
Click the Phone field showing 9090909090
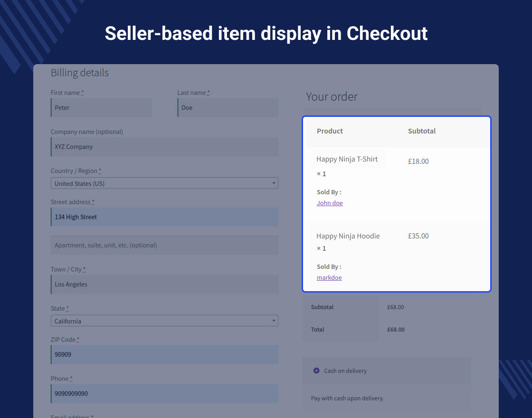pos(164,394)
